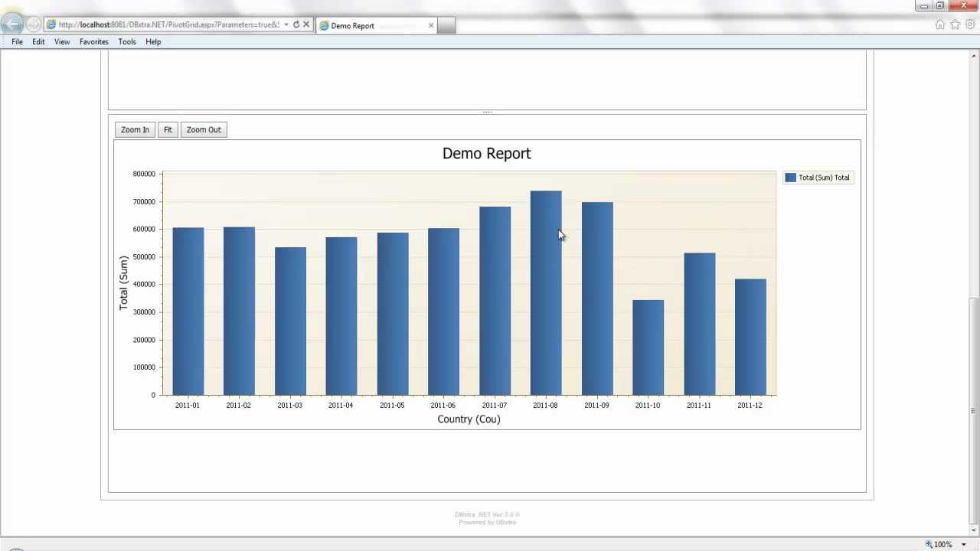The height and width of the screenshot is (551, 980).
Task: Open the Tools menu
Action: pyautogui.click(x=127, y=41)
